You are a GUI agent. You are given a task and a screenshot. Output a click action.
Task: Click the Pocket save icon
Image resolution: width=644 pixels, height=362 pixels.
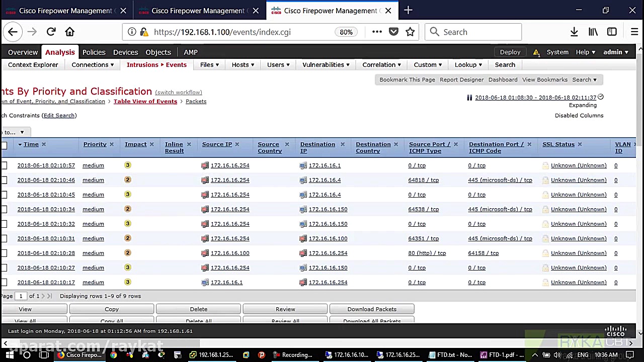pyautogui.click(x=393, y=32)
